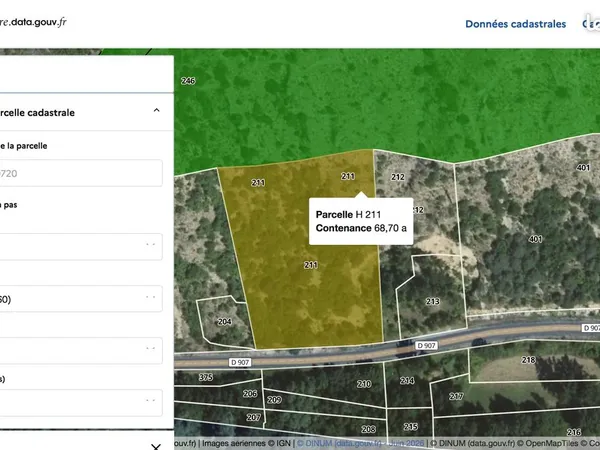Select parcel 375 on the map
The width and height of the screenshot is (600, 450).
pos(206,377)
